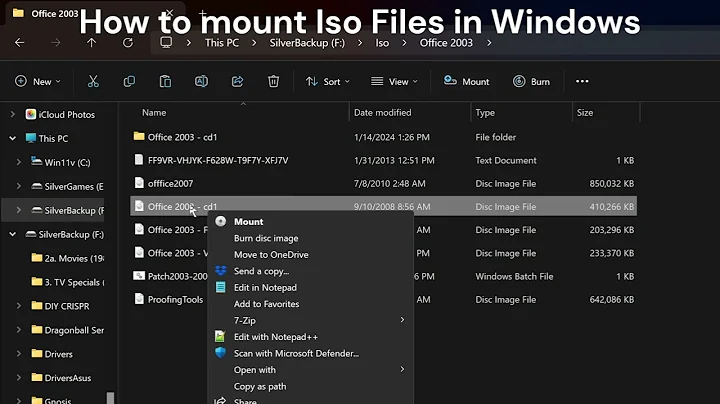The width and height of the screenshot is (720, 404).
Task: Click the offfice2007 disc image icon
Action: [x=139, y=183]
